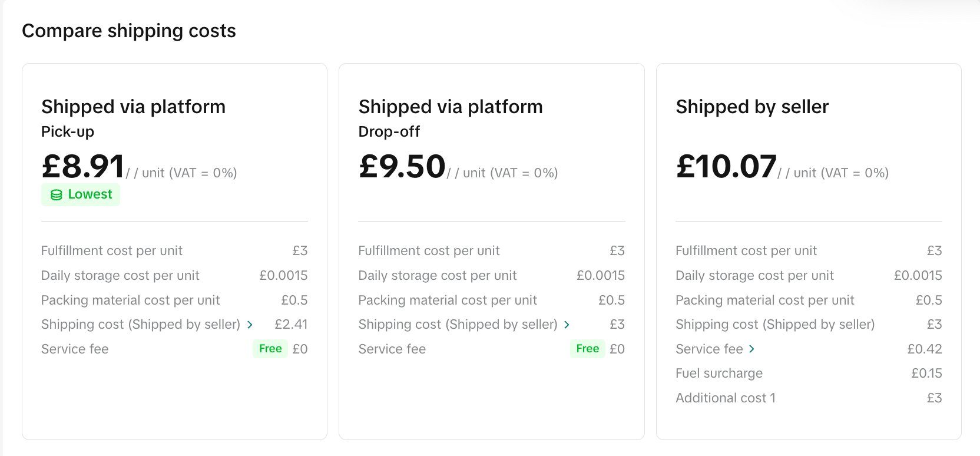Click Free tag in Drop-off card
980x456 pixels.
pyautogui.click(x=587, y=349)
